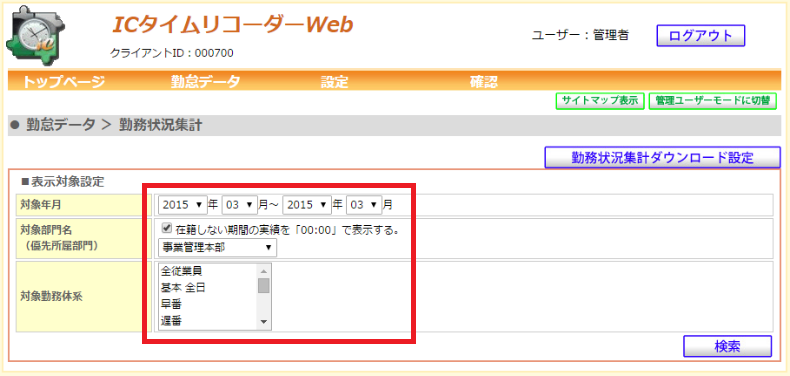Open the 勤怠データ menu
The height and width of the screenshot is (376, 790).
[205, 82]
